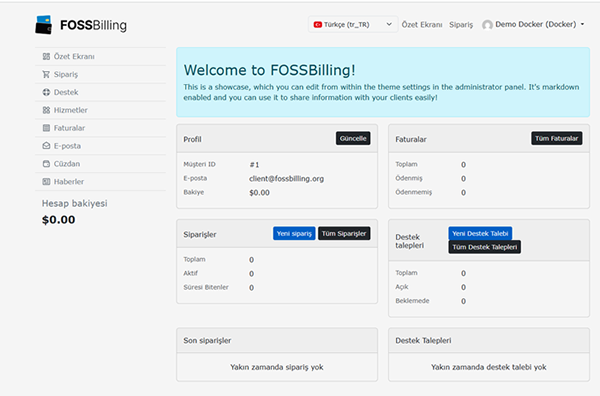Click the Süresi Bitenler label in Siparişler

click(x=206, y=287)
